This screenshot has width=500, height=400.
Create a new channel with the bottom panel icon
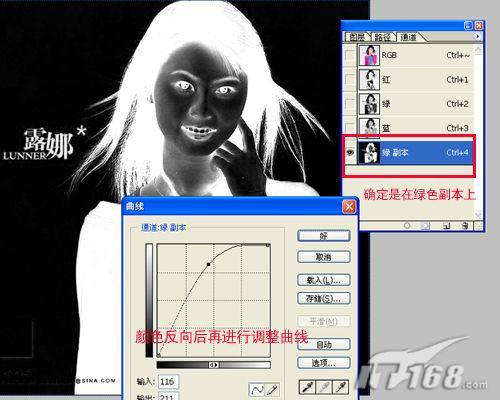447,226
